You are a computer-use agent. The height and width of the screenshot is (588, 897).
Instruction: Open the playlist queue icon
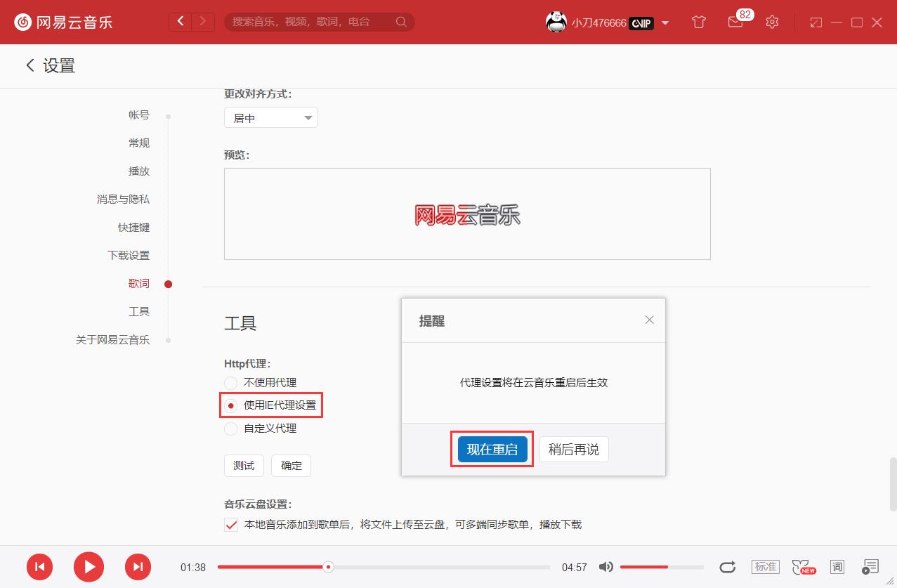[x=870, y=566]
